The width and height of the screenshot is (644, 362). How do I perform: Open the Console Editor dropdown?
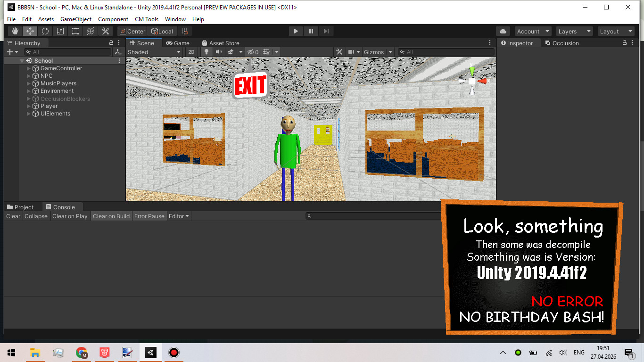pos(179,216)
